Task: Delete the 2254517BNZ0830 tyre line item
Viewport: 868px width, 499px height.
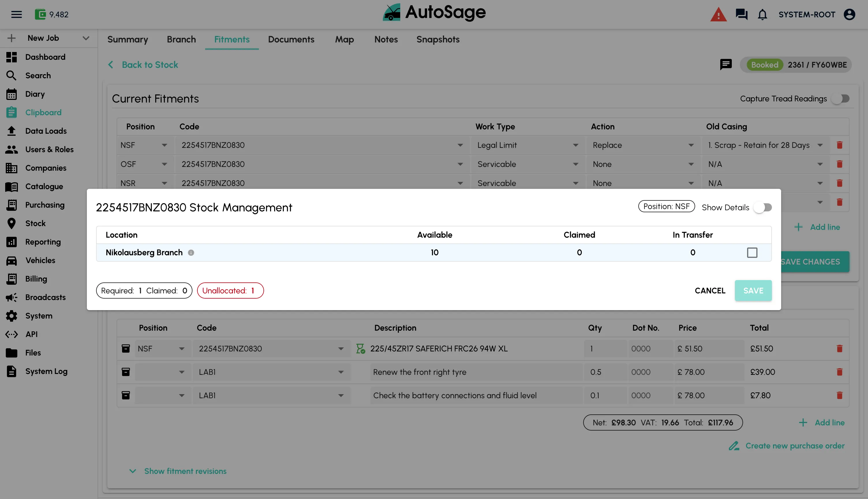Action: pos(839,349)
